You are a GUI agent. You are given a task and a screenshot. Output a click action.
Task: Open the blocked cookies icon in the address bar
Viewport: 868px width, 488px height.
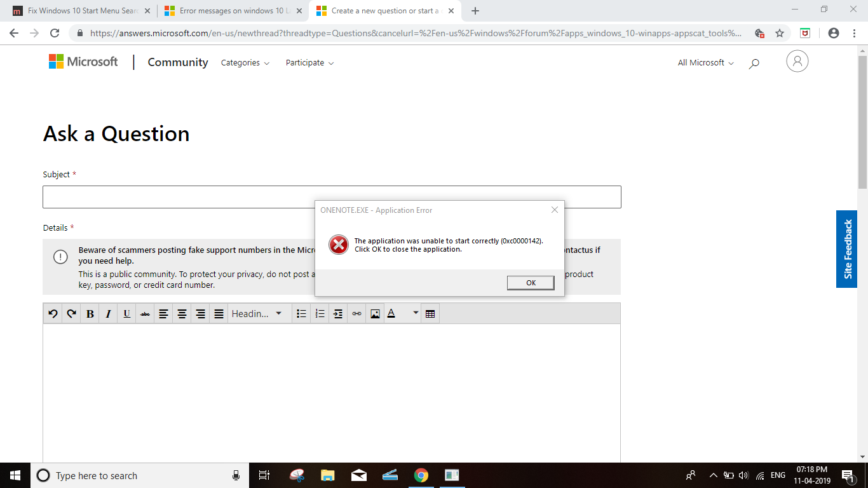click(759, 33)
